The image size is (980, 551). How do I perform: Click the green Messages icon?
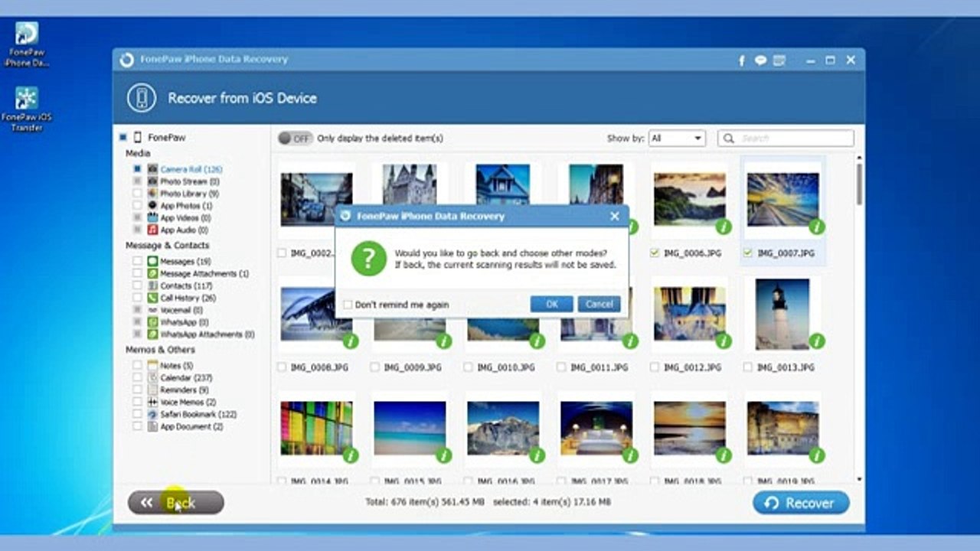coord(152,262)
